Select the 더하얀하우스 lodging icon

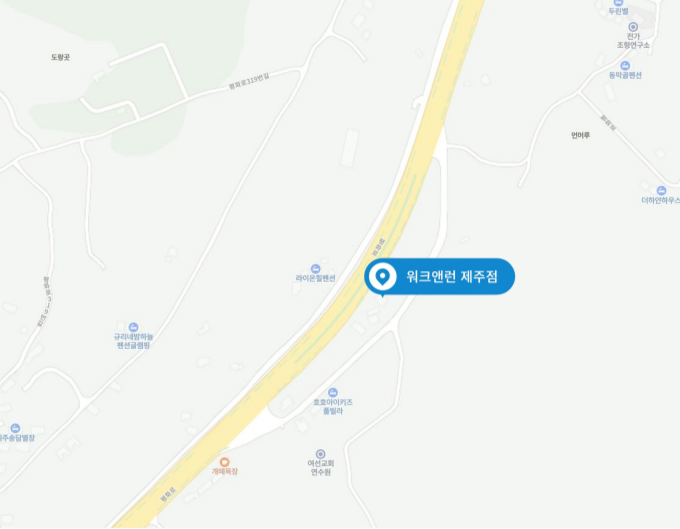(661, 190)
